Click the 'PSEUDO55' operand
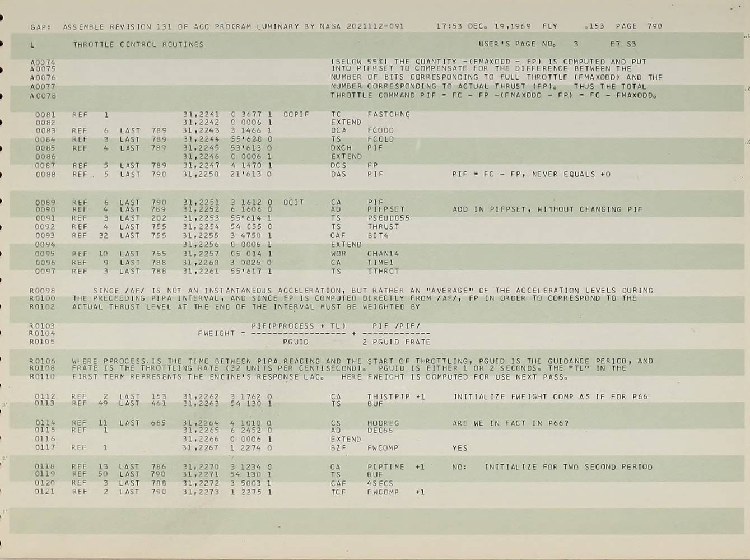750x560 pixels. (388, 218)
